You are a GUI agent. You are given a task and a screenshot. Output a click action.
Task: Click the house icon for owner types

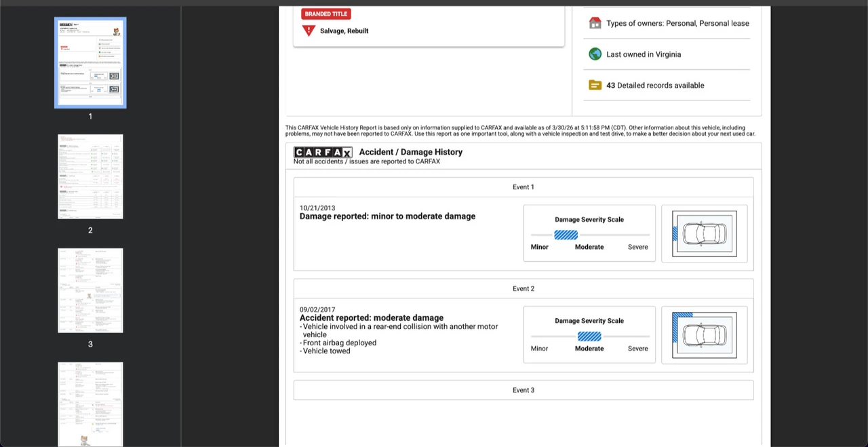point(595,23)
